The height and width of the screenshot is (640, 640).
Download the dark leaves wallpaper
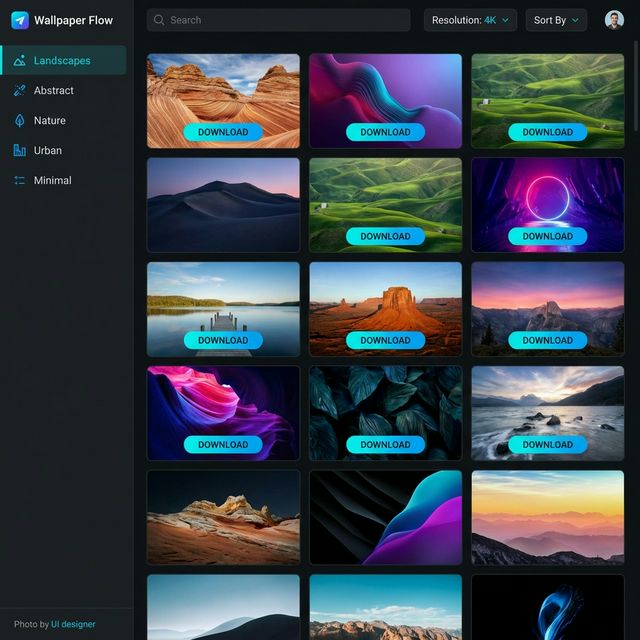tap(385, 444)
